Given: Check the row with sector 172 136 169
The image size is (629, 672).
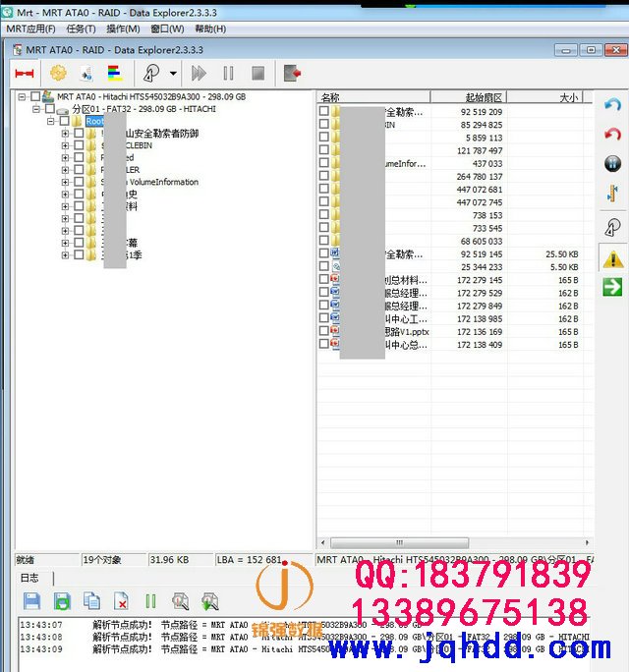Looking at the screenshot, I should [x=324, y=331].
